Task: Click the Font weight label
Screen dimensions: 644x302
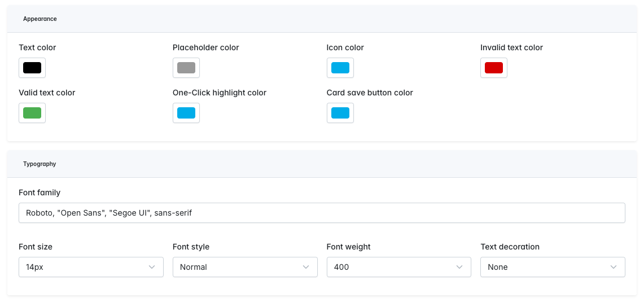Action: [348, 247]
